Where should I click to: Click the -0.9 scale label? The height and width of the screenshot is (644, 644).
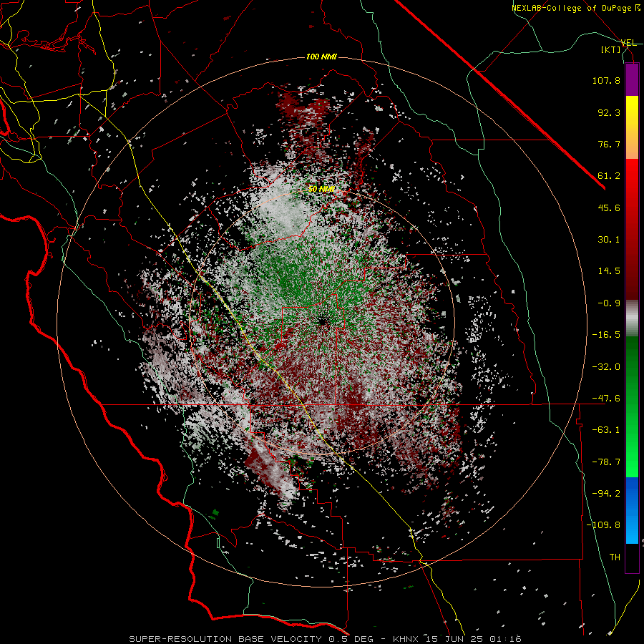(609, 303)
